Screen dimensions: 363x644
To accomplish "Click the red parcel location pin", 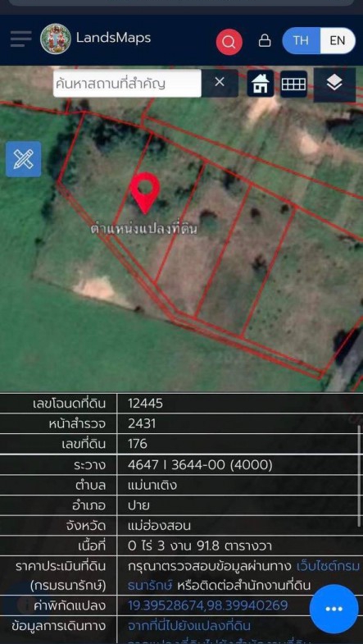I will coord(145,193).
